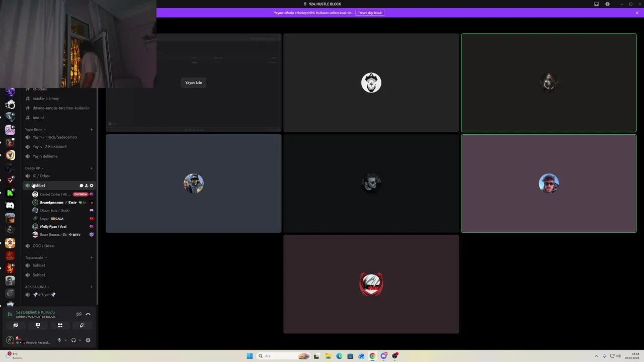Click taskbar search box Ara
644x362 pixels.
click(x=284, y=356)
